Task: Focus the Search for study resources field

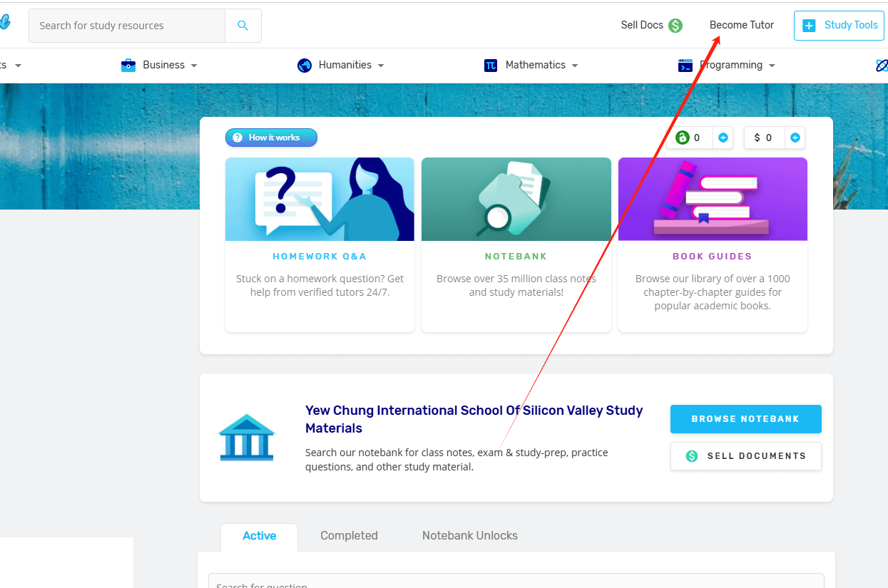Action: coord(127,26)
